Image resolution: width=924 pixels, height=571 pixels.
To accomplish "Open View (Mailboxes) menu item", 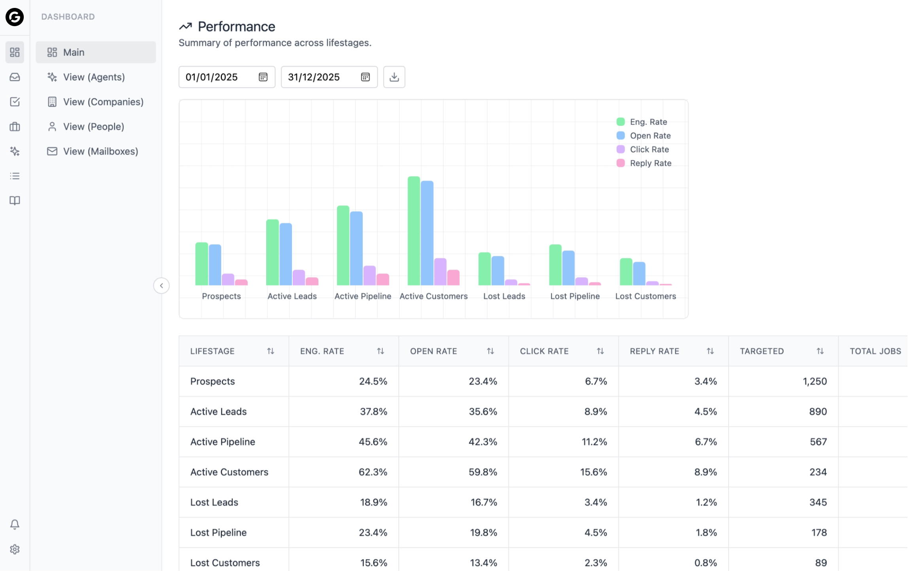I will tap(100, 151).
